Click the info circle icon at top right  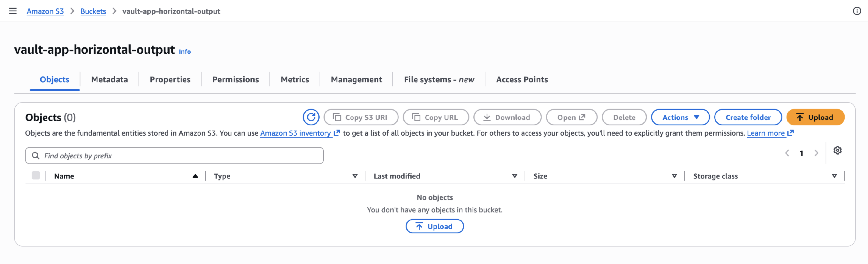click(x=857, y=11)
